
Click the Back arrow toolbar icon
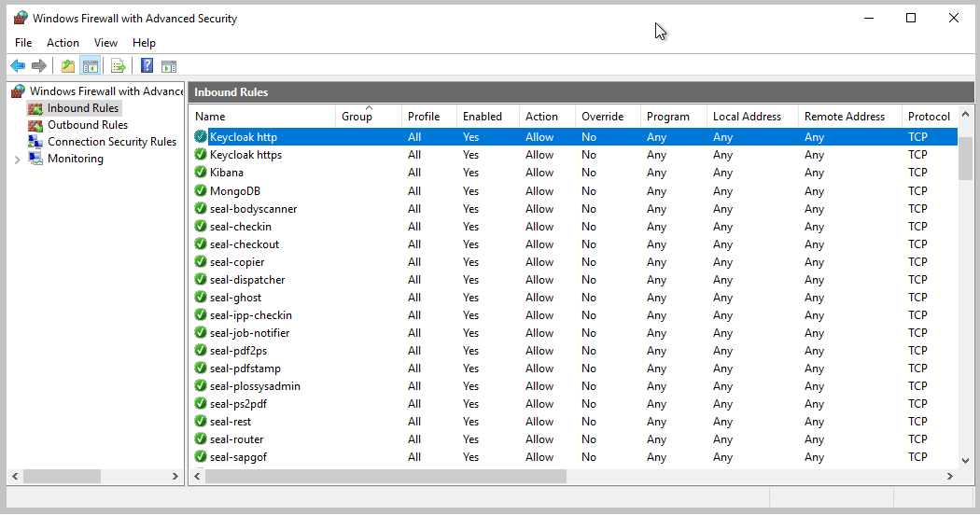(18, 65)
